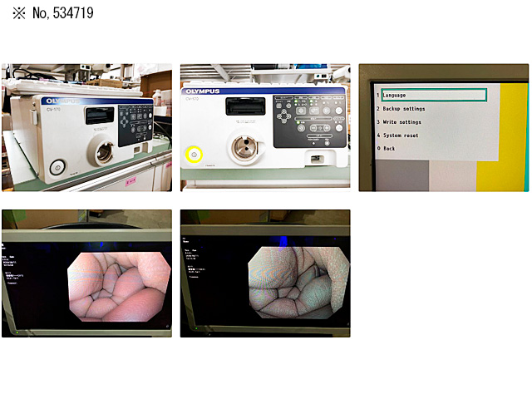Click the CV-170 model label in front-view photo
The height and width of the screenshot is (399, 532).
pyautogui.click(x=192, y=99)
